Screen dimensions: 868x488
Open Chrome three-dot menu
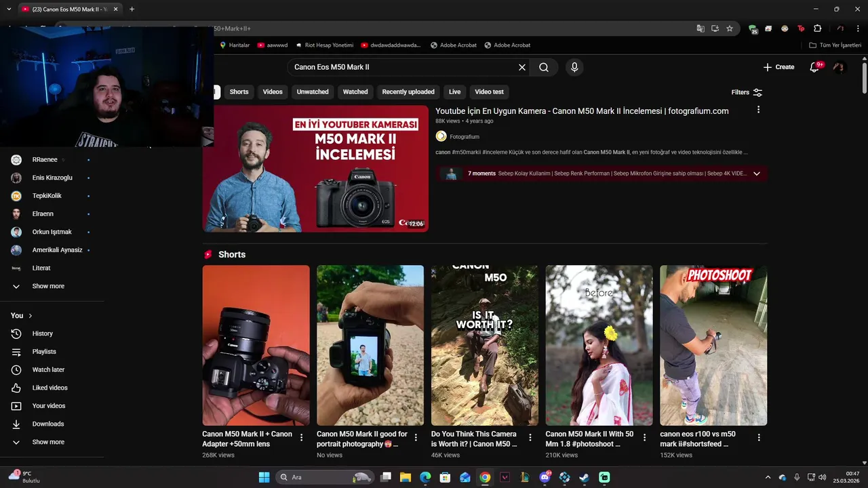point(858,28)
